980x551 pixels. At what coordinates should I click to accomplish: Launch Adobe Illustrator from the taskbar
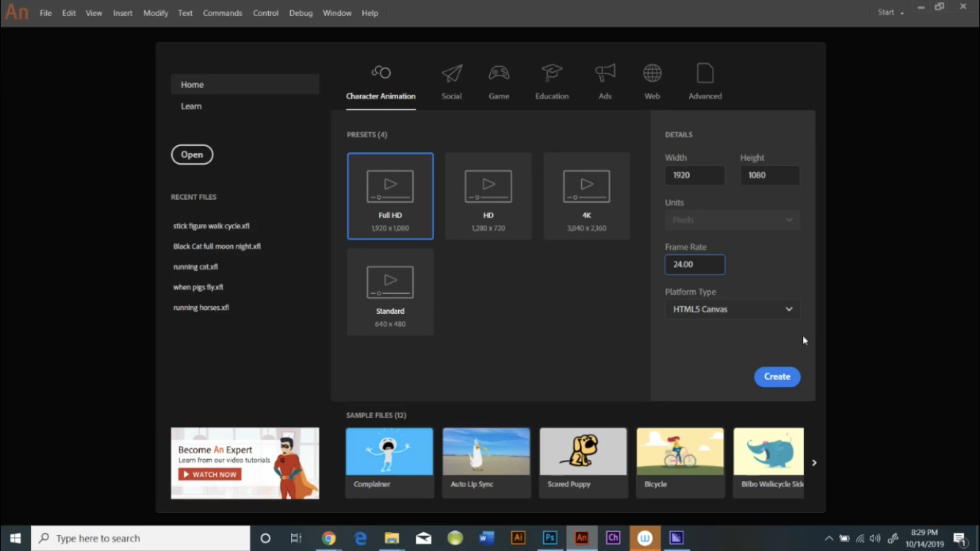pyautogui.click(x=518, y=539)
